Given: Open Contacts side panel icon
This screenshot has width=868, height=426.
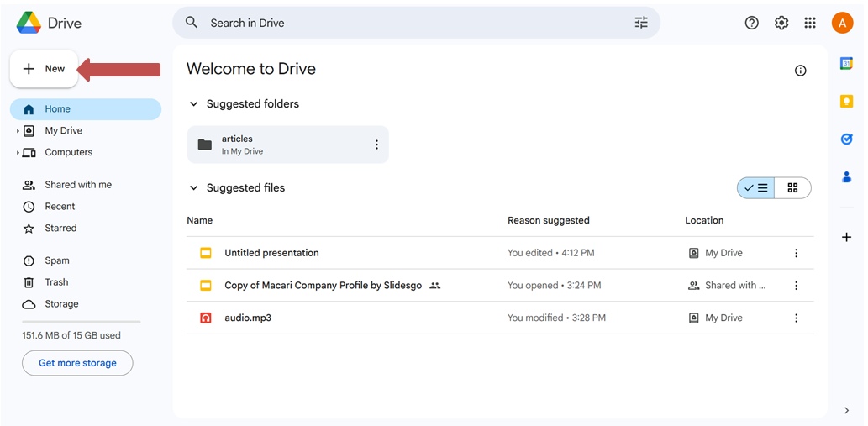Looking at the screenshot, I should pos(846,177).
